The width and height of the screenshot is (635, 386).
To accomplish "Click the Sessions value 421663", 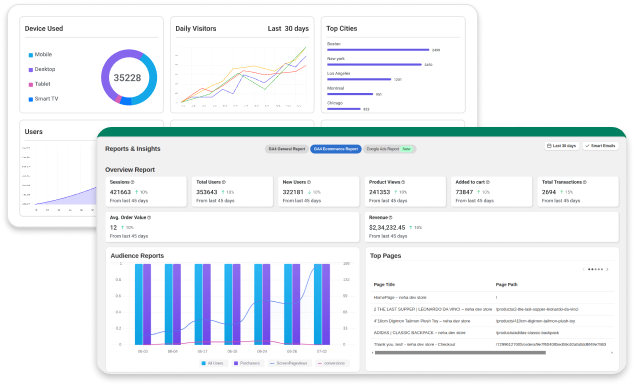I will [120, 192].
